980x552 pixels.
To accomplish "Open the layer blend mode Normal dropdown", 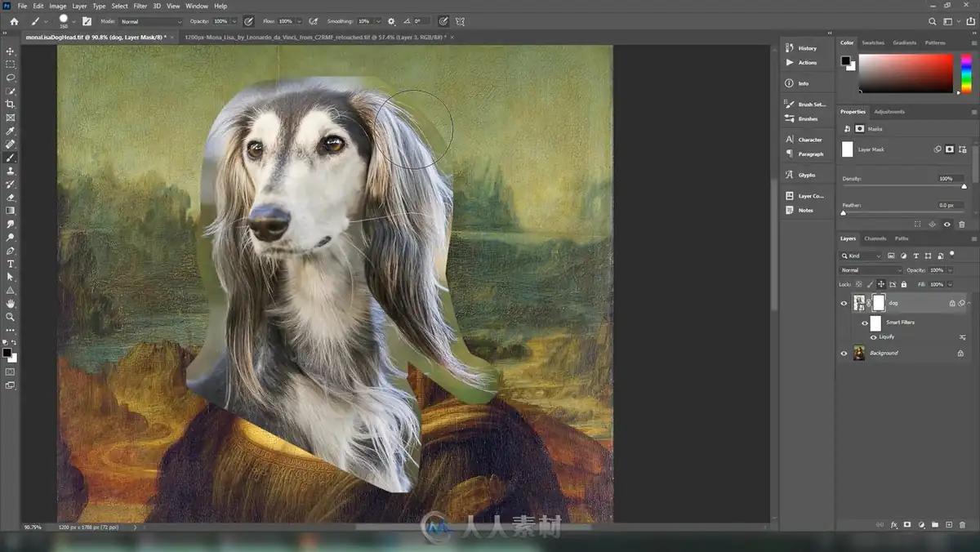I will [871, 270].
